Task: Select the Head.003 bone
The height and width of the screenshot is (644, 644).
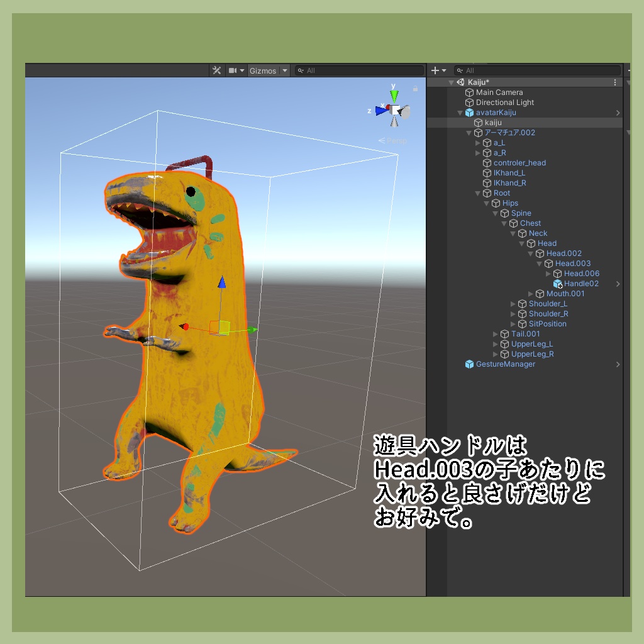Action: (x=573, y=264)
